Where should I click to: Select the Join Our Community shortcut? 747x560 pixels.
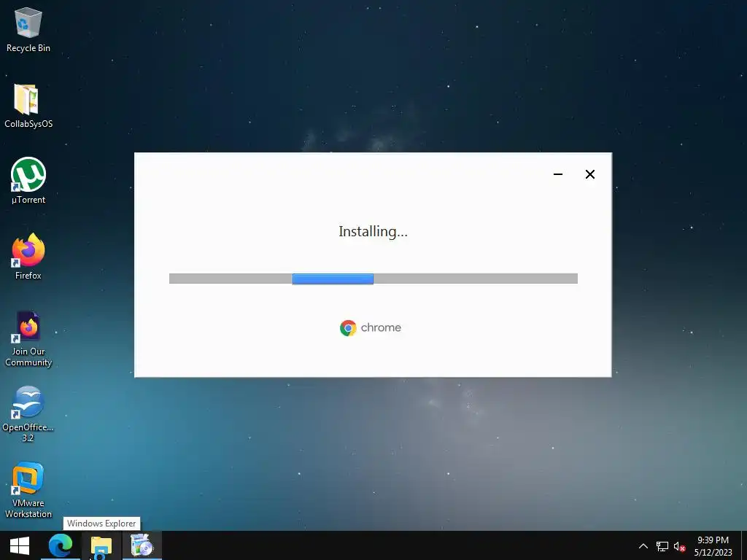(28, 339)
